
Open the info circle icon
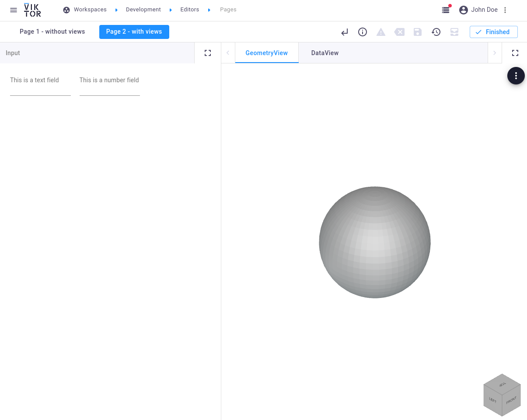[363, 32]
